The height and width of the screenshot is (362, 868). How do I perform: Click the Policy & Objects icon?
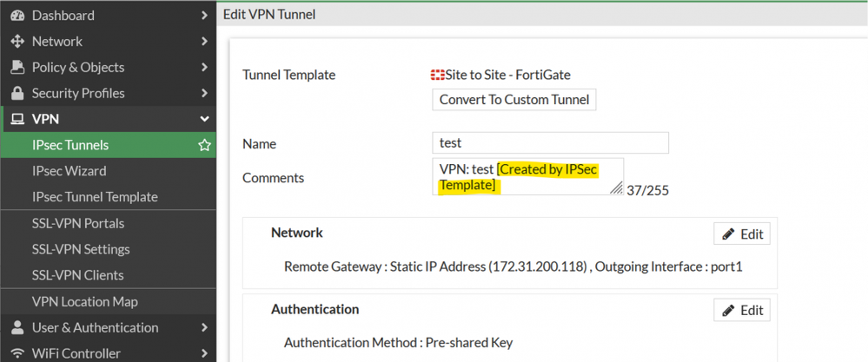point(17,67)
